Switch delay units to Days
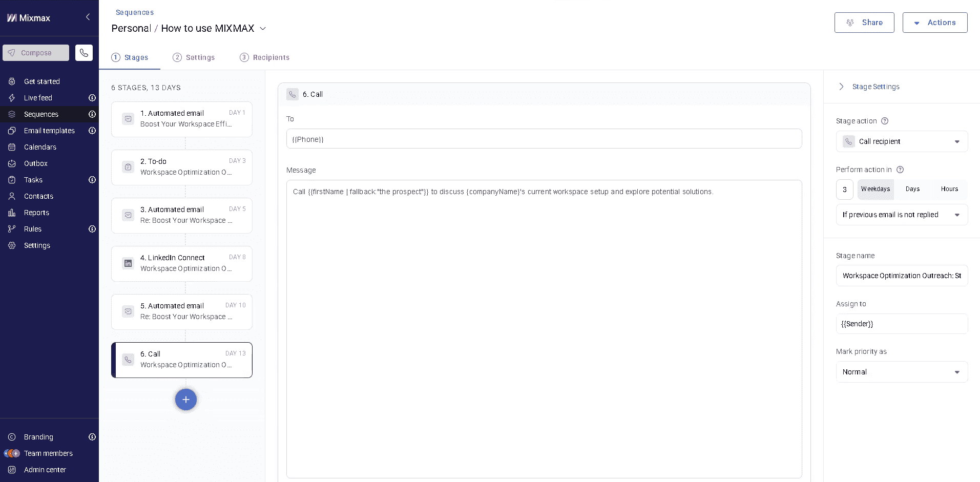 coord(912,189)
